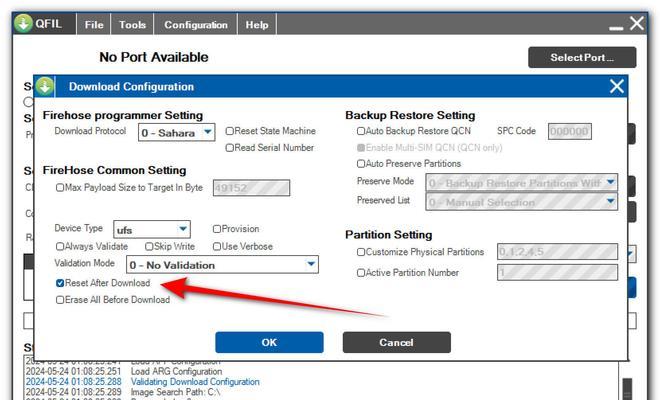The width and height of the screenshot is (660, 400).
Task: Click the QFIL logo icon in title bar
Action: point(23,23)
